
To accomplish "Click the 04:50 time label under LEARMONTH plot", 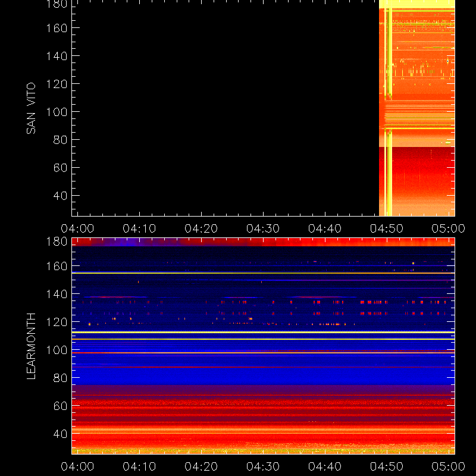I will pyautogui.click(x=387, y=466).
